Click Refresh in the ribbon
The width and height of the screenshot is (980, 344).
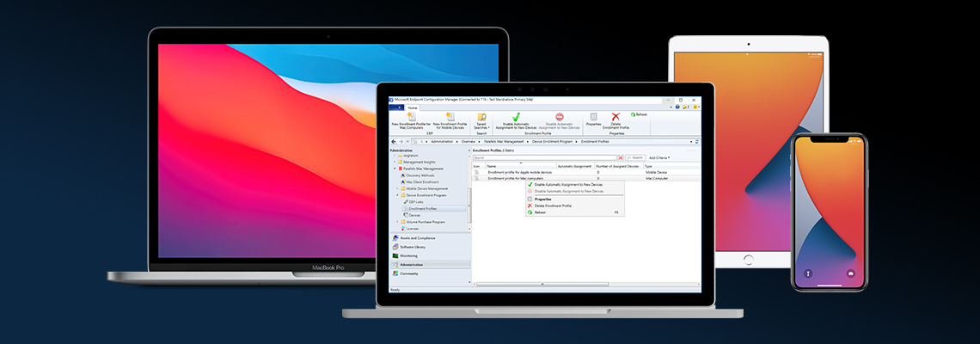coord(639,115)
